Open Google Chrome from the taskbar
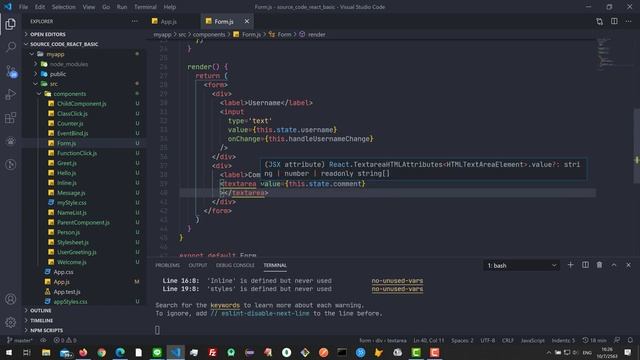The image size is (640, 360). [102, 352]
